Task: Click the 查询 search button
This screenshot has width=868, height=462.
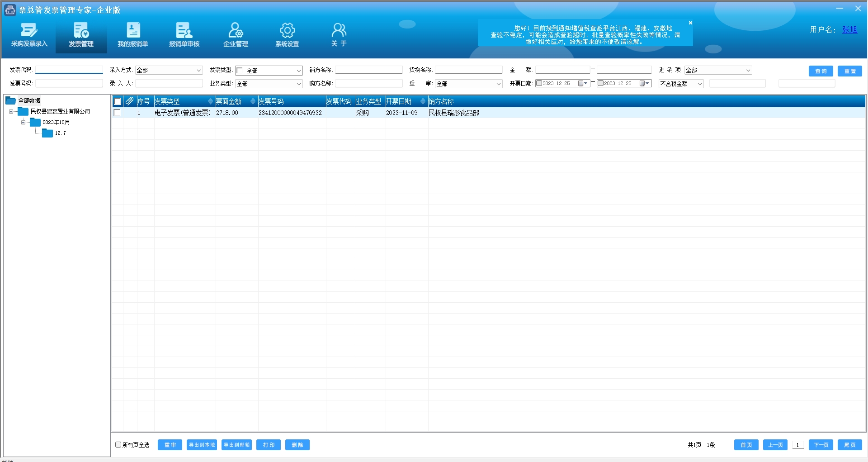Action: 821,71
